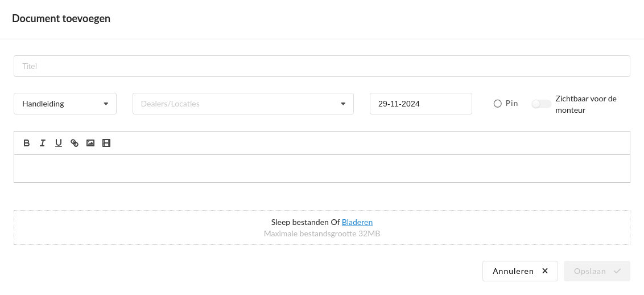Click into the Titel input field
The image size is (644, 295).
(321, 66)
